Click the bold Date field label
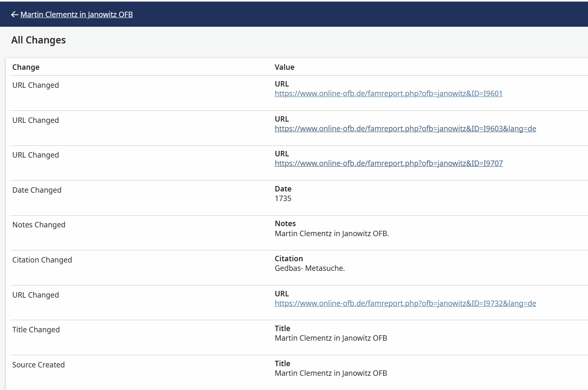588x390 pixels. pos(283,189)
